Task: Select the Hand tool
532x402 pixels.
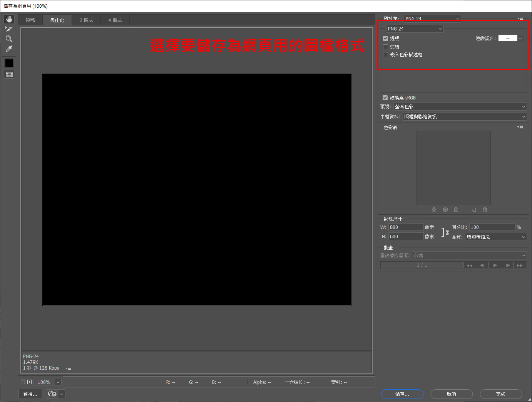Action: [x=9, y=19]
